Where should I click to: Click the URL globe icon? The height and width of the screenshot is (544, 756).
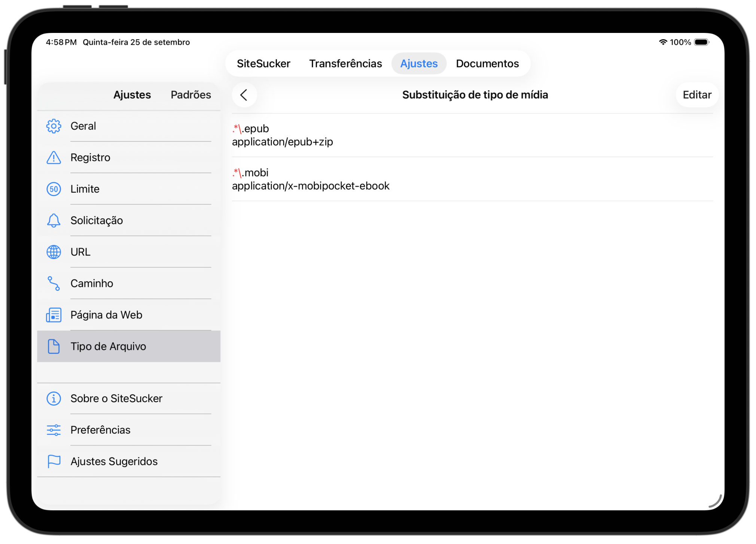click(54, 252)
